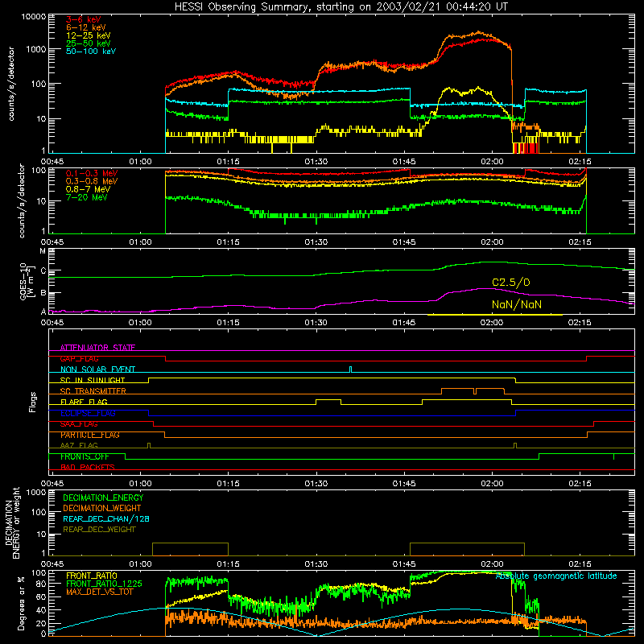Select the 01:15 tick under the Flags panel
644x644 pixels.
[228, 484]
